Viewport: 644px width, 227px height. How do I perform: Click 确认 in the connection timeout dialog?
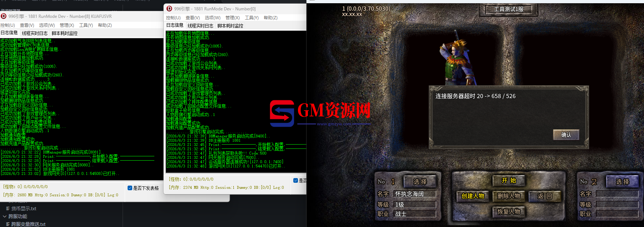[x=566, y=135]
